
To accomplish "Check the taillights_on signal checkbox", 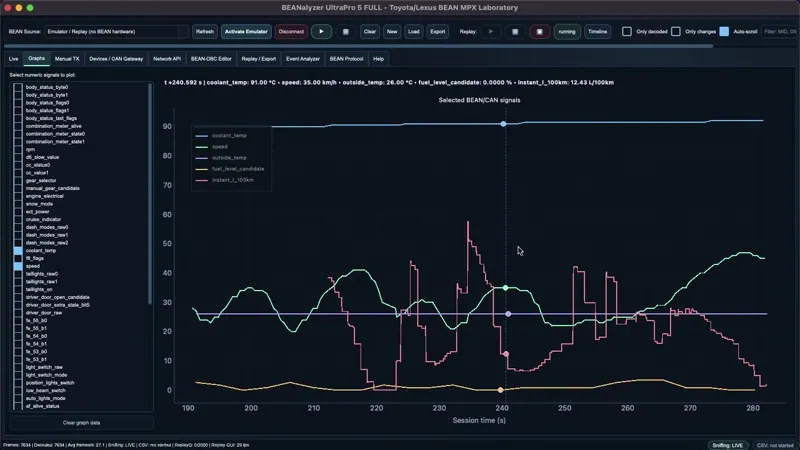I will click(x=18, y=289).
